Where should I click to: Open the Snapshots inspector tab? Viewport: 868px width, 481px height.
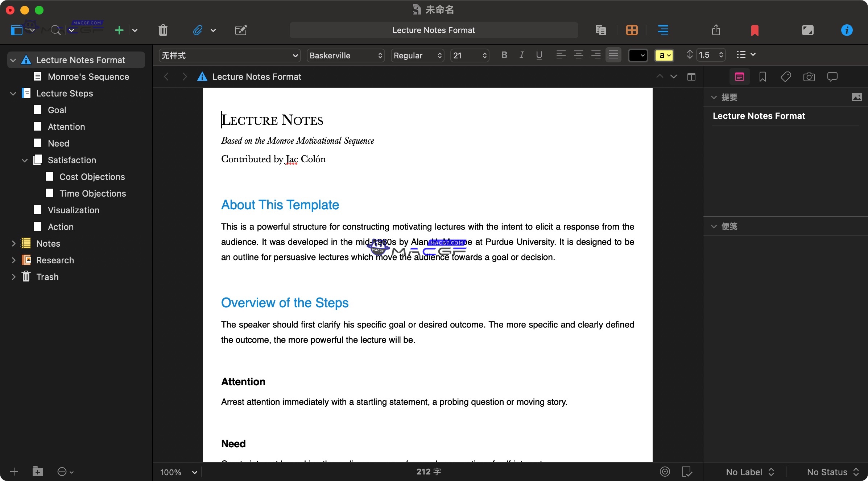(809, 77)
